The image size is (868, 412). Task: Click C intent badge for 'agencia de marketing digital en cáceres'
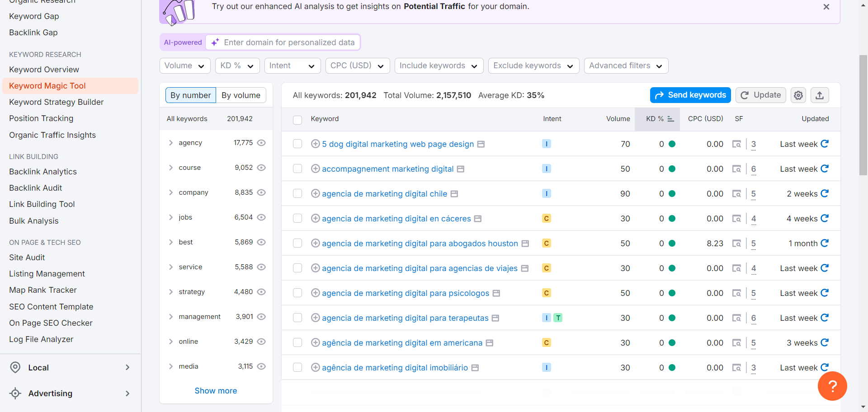tap(547, 219)
